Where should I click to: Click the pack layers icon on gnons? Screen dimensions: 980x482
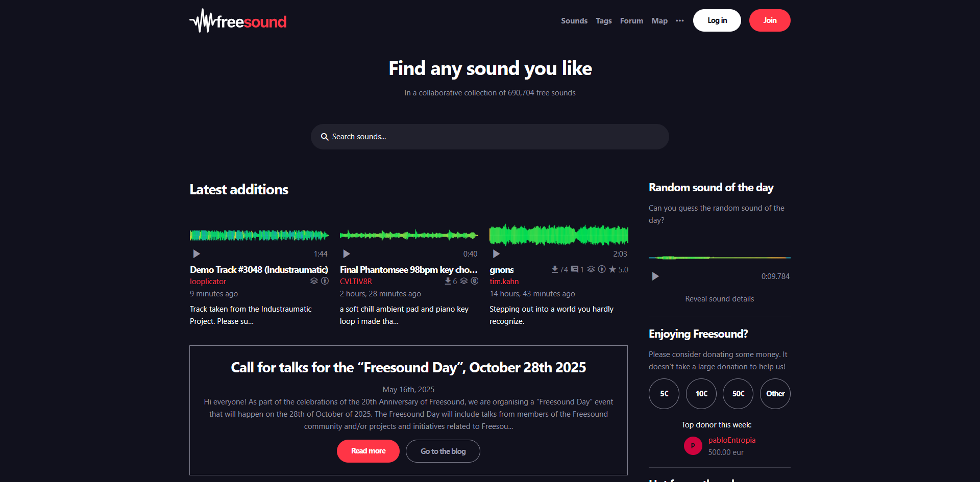click(x=591, y=269)
